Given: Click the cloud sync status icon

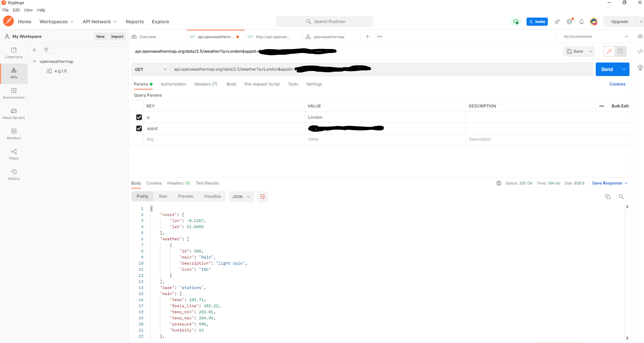Looking at the screenshot, I should (x=515, y=22).
